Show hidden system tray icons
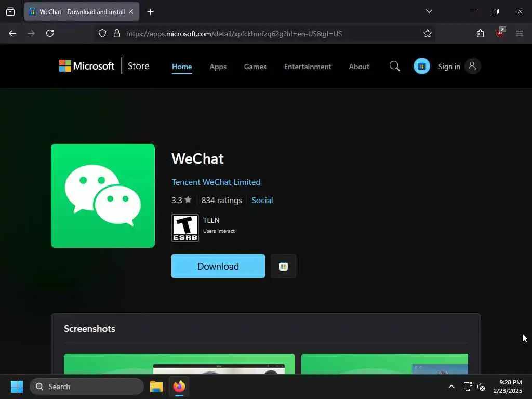532x399 pixels. pyautogui.click(x=451, y=387)
